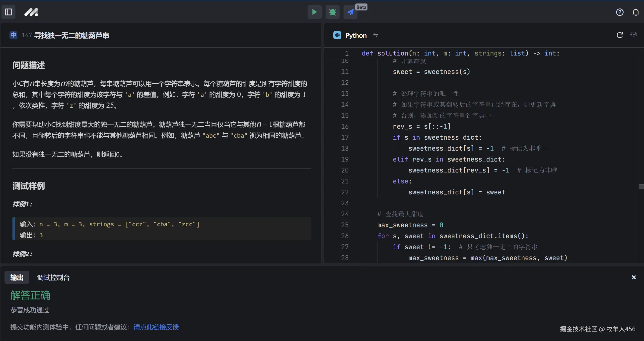This screenshot has width=644, height=341.
Task: Toggle the left sidebar panel
Action: pyautogui.click(x=8, y=12)
